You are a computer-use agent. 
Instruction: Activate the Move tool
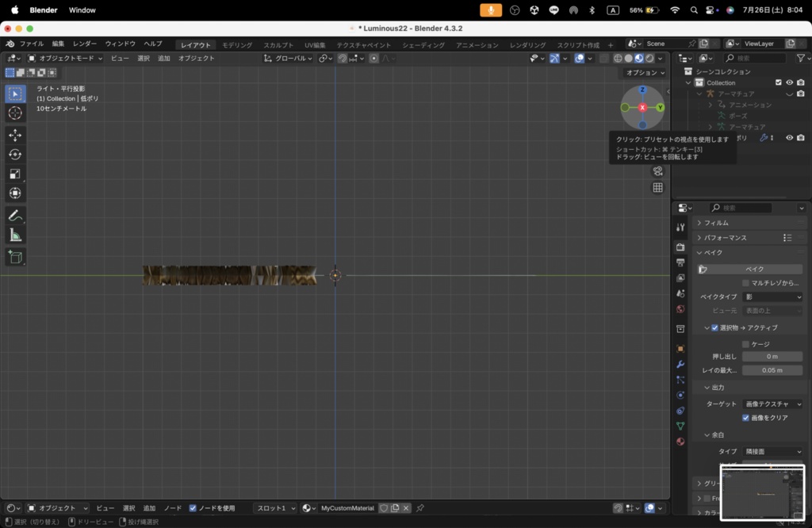point(15,135)
